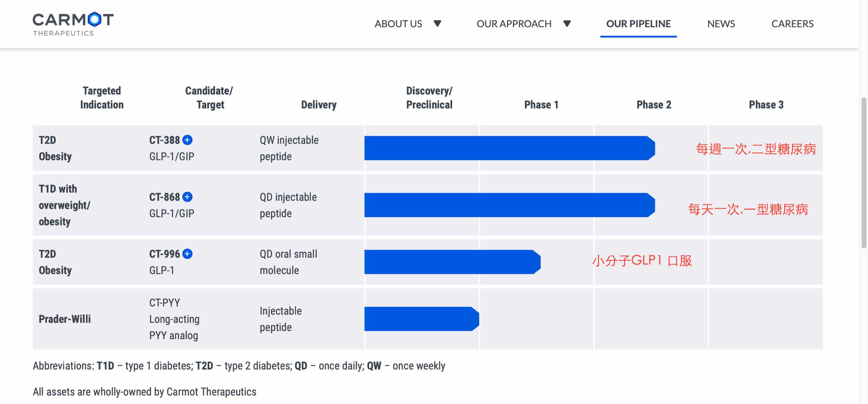Click the CT-868 blue progress bar

[x=509, y=205]
